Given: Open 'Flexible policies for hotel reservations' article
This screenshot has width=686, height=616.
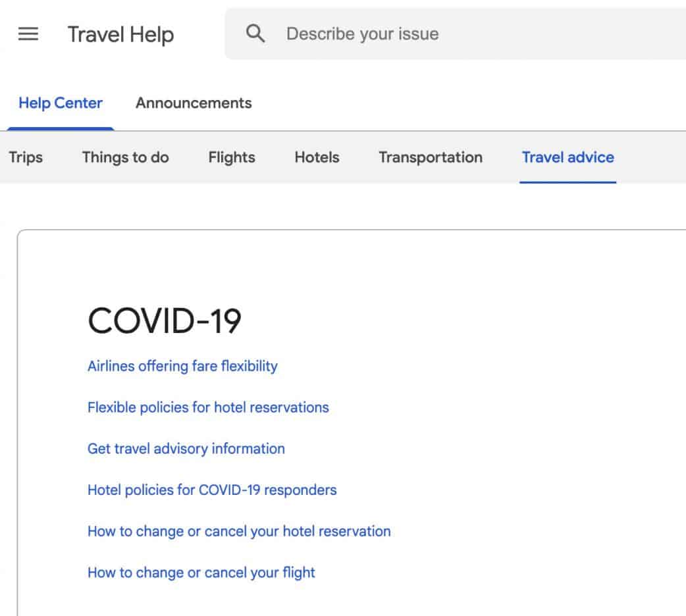Looking at the screenshot, I should point(208,407).
